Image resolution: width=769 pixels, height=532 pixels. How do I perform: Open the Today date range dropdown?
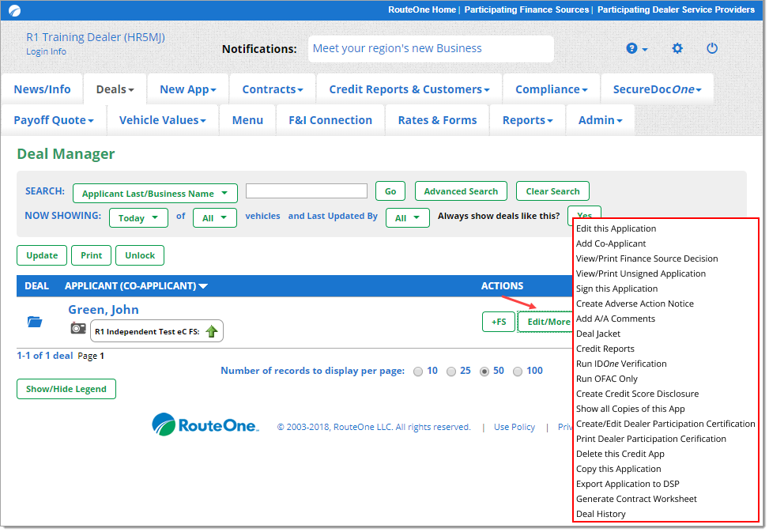[138, 218]
